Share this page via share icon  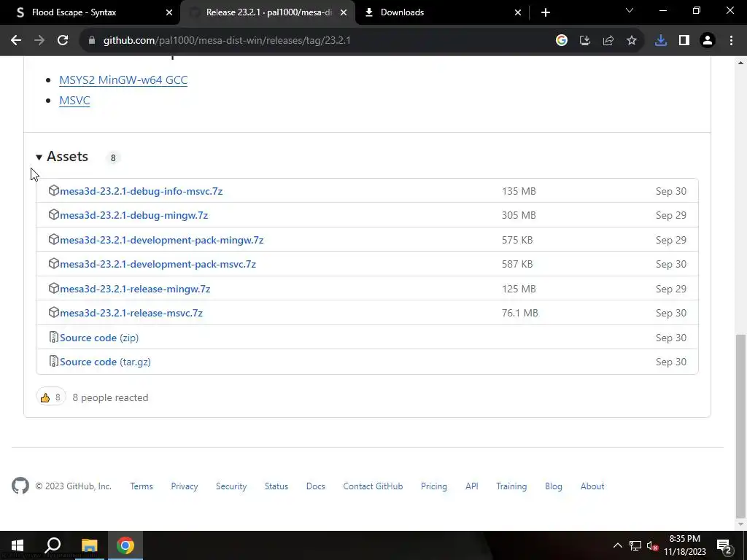pyautogui.click(x=608, y=41)
